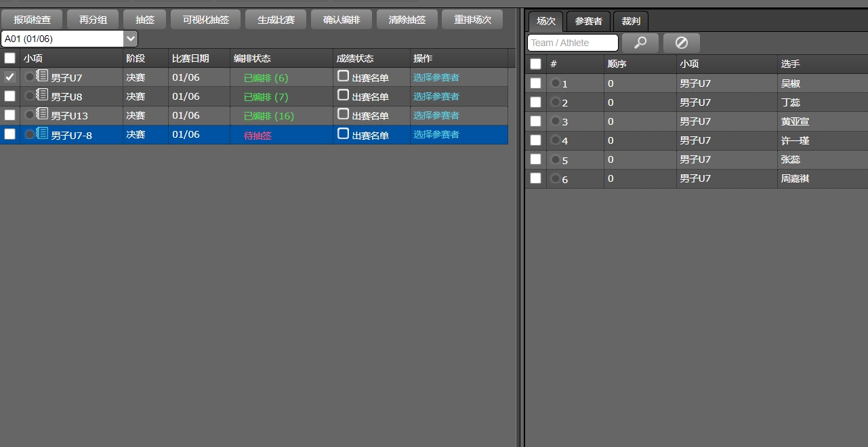This screenshot has width=868, height=447.
Task: Click the notebook icon beside 男子U13
Action: tap(42, 114)
